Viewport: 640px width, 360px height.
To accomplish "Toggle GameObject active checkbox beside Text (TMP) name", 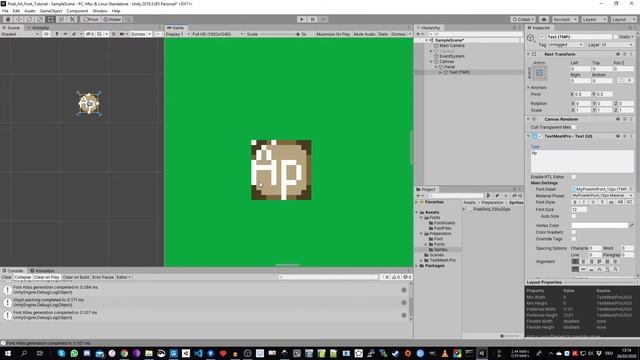I will click(x=542, y=37).
